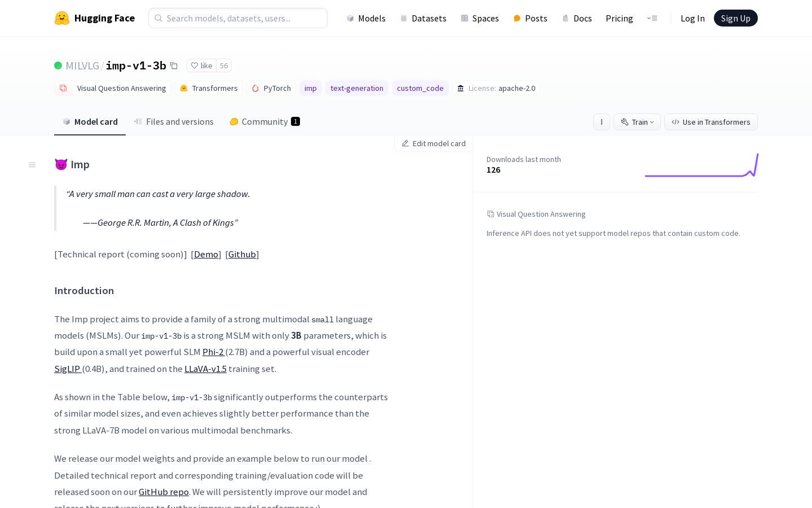This screenshot has height=508, width=812.
Task: Open the Community tab
Action: tap(264, 121)
